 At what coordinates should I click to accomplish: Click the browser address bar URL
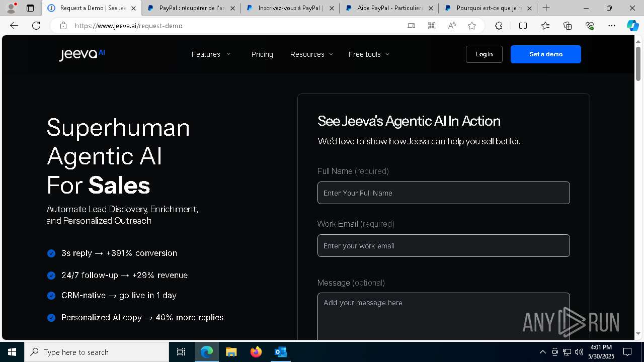[129, 26]
